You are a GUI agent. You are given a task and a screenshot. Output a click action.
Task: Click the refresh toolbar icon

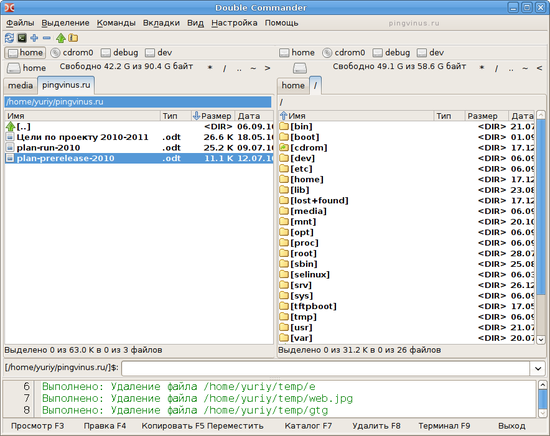(9, 38)
